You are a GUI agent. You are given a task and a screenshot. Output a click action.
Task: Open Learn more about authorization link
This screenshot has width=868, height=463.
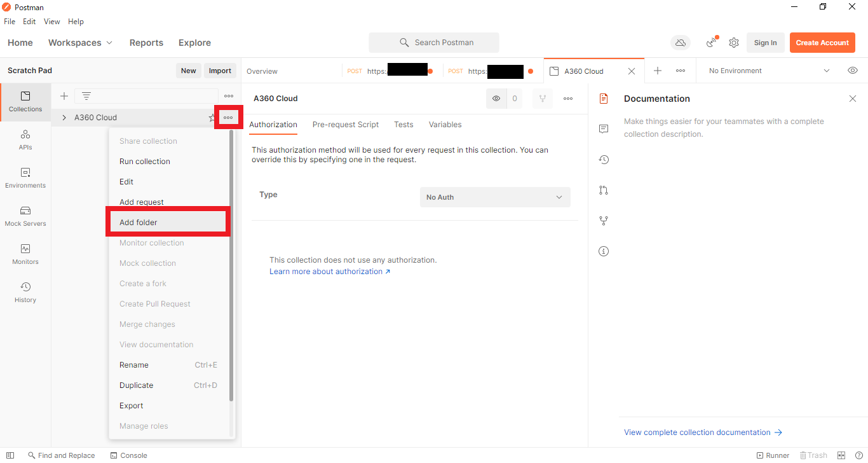pyautogui.click(x=330, y=272)
